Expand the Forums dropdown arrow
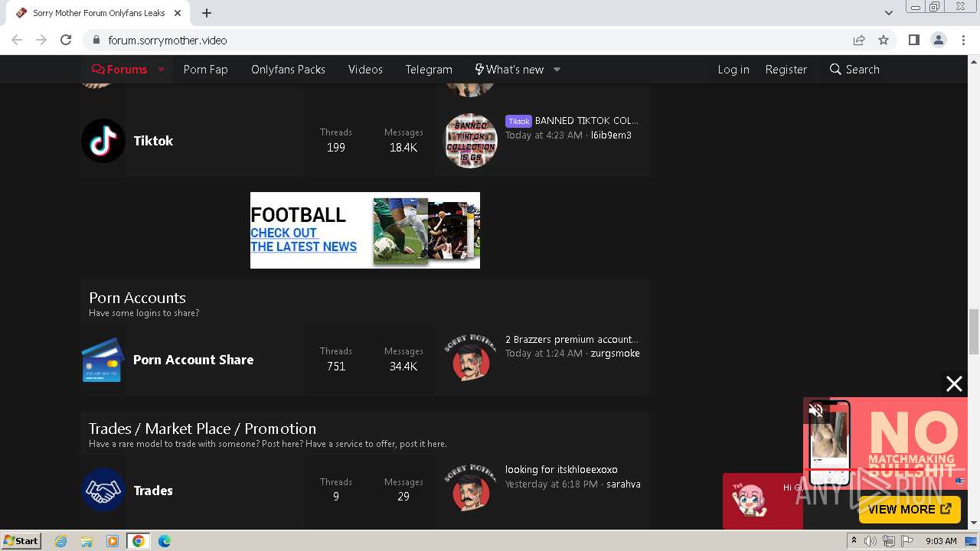 [161, 70]
